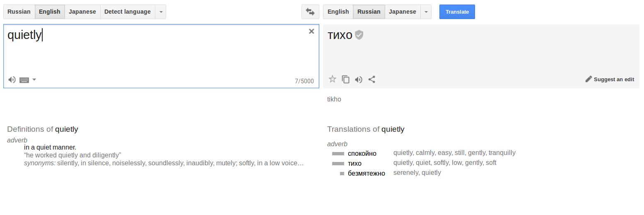644x215 pixels.
Task: Click the verified translation shield badge
Action: [x=359, y=35]
